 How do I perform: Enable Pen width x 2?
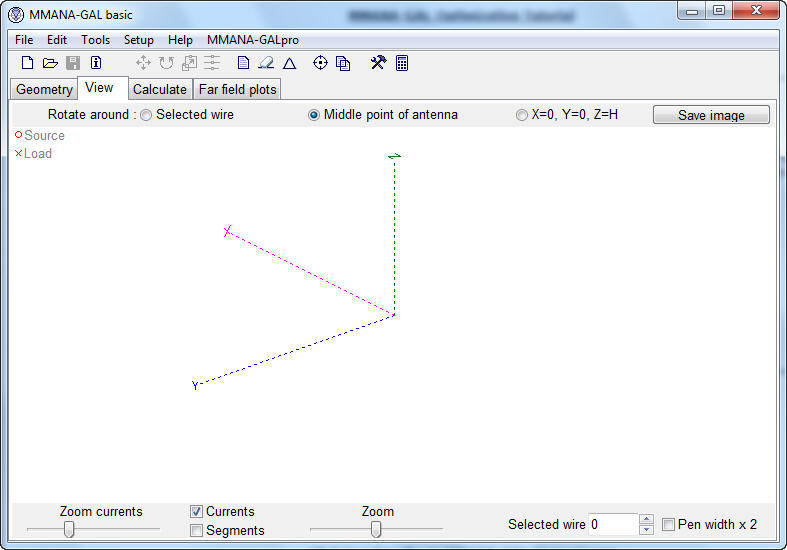pyautogui.click(x=668, y=524)
